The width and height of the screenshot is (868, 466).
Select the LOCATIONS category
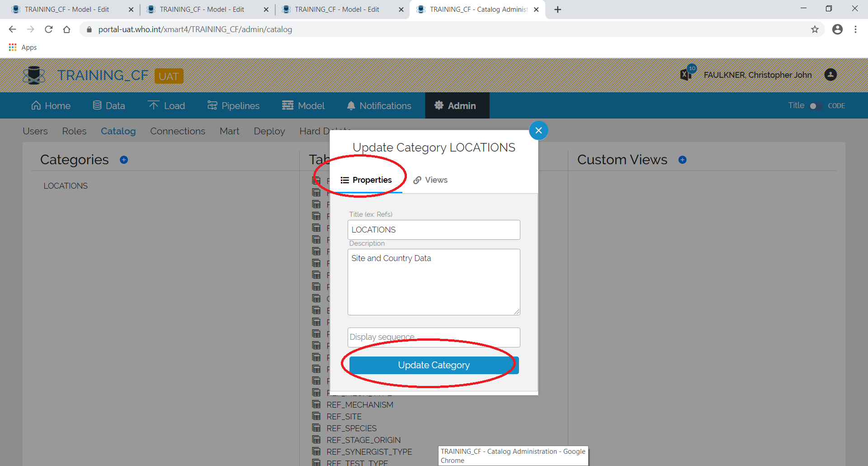[x=66, y=186]
